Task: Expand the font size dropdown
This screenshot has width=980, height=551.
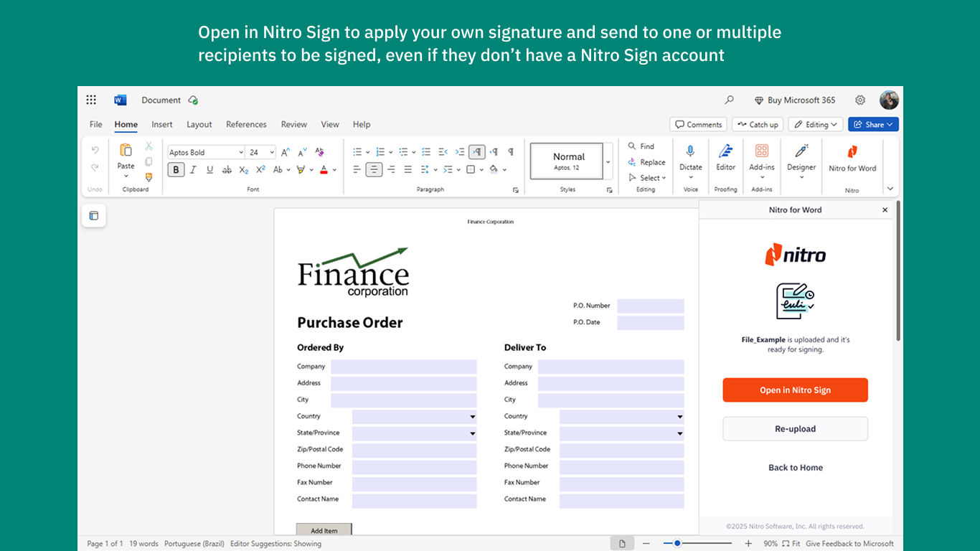Action: point(272,152)
